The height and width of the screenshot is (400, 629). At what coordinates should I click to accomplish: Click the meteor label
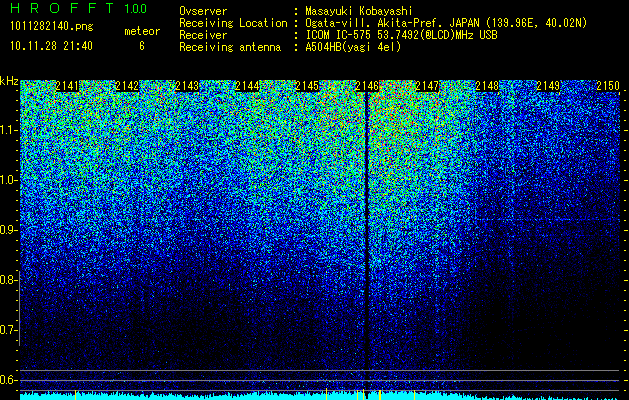tap(142, 31)
